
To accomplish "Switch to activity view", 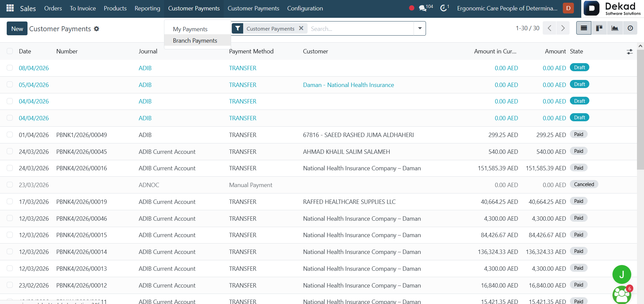I will tap(630, 28).
